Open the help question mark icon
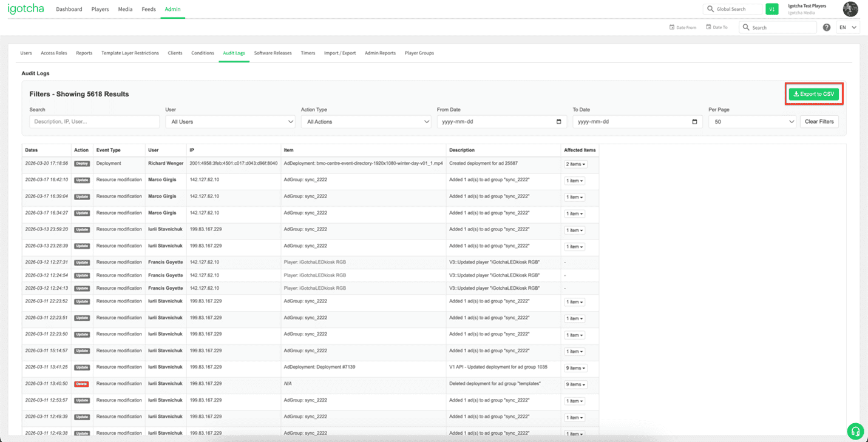 pos(827,27)
